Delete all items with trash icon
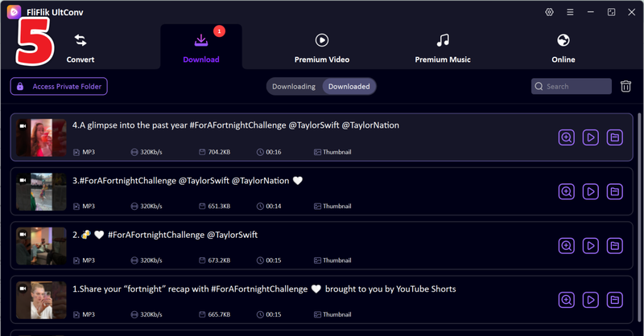 (625, 86)
